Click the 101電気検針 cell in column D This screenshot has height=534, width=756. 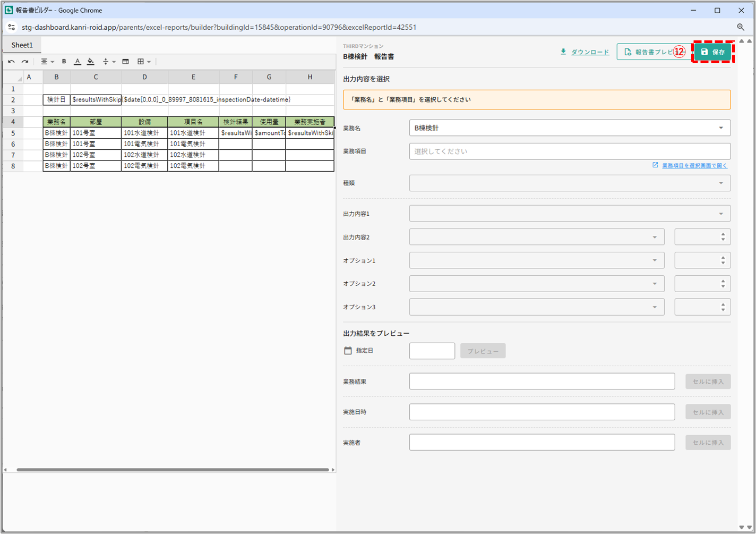click(x=144, y=144)
